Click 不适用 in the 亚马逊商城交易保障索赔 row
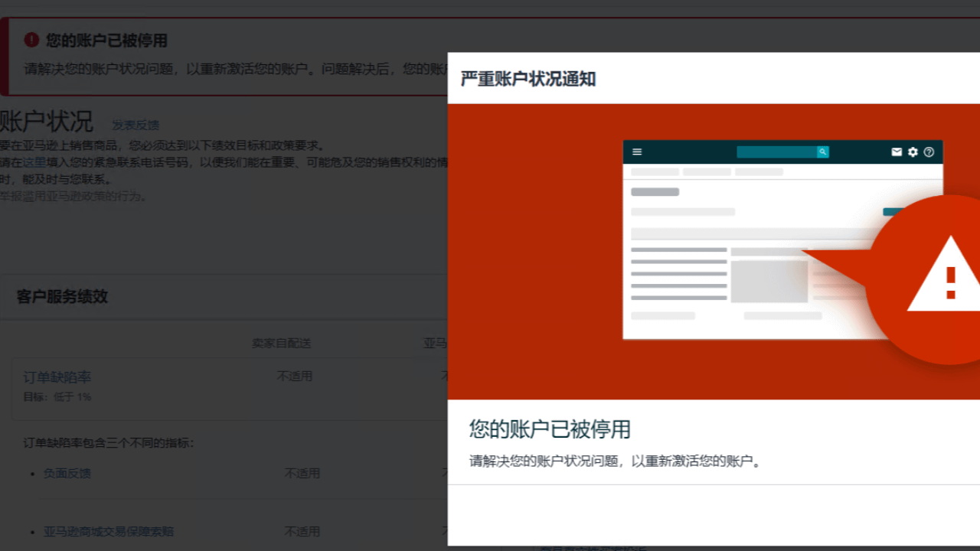The height and width of the screenshot is (551, 980). (302, 531)
